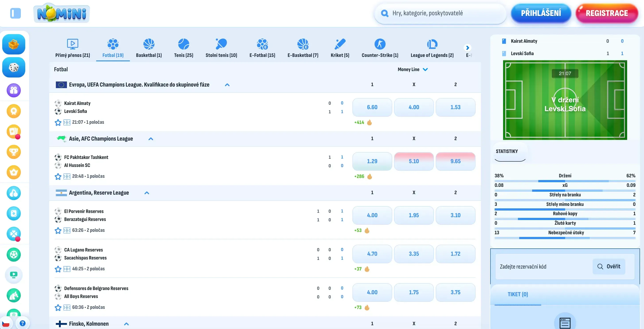Select E-Basketbal (7) tab
This screenshot has height=329, width=644.
tap(303, 48)
